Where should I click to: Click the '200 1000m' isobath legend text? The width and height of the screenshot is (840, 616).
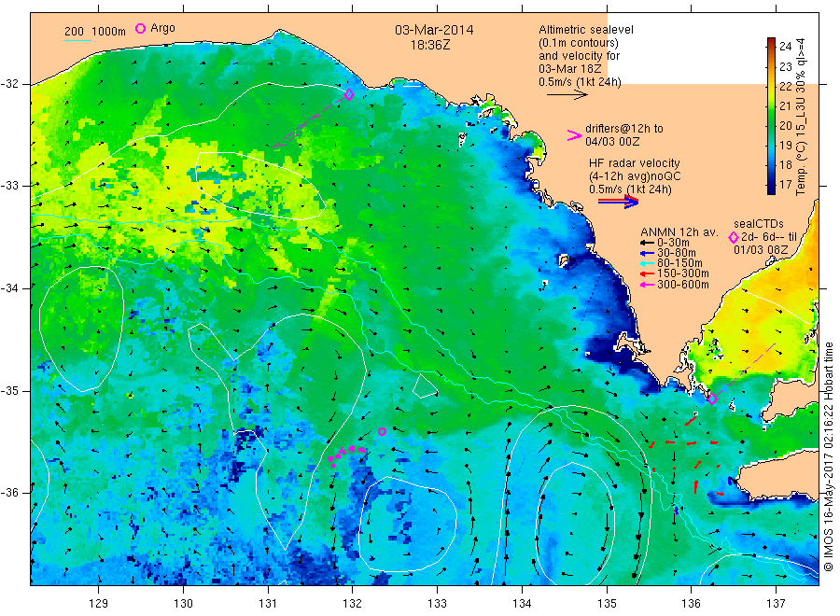coord(95,32)
